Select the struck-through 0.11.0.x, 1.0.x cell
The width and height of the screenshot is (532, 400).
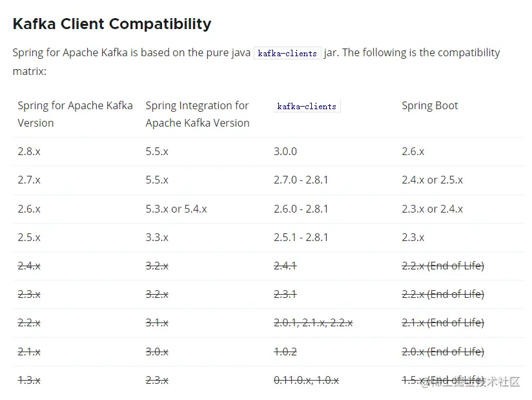[306, 380]
